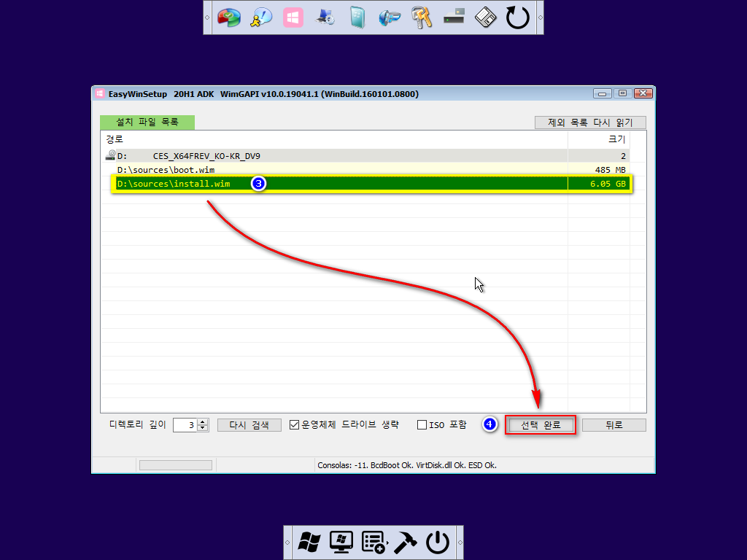
Task: Click the directory depth value field
Action: [186, 425]
